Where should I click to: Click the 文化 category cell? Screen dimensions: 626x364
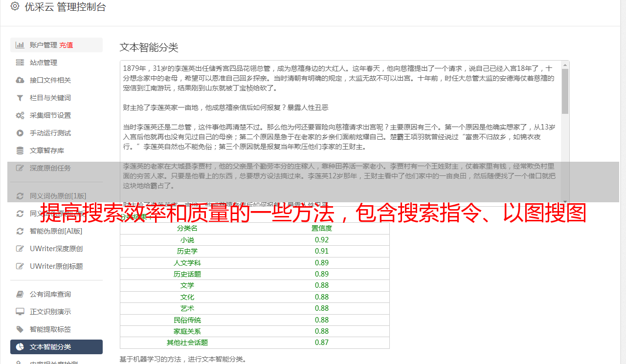(x=187, y=297)
